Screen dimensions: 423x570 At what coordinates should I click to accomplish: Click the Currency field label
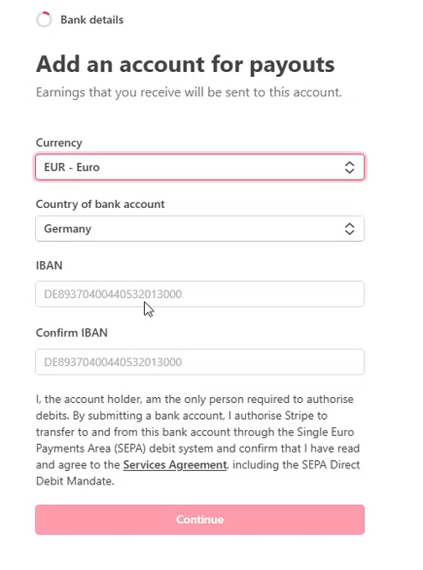(x=59, y=143)
